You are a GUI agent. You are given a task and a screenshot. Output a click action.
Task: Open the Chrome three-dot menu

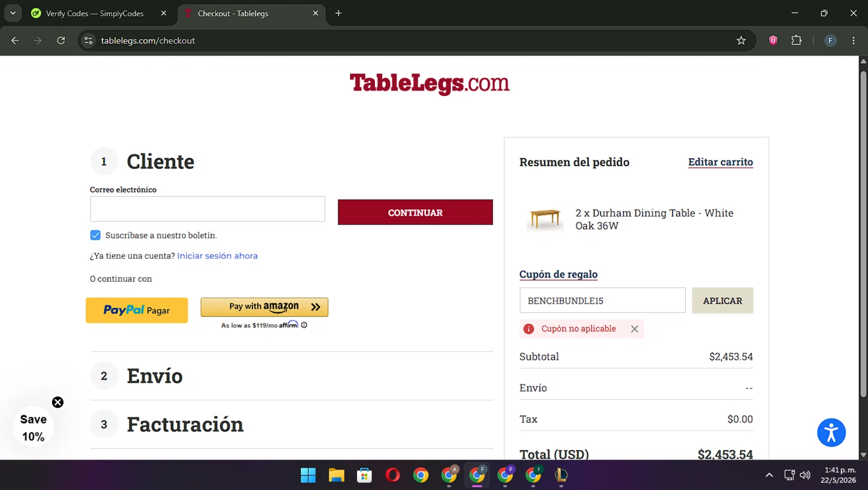point(854,40)
